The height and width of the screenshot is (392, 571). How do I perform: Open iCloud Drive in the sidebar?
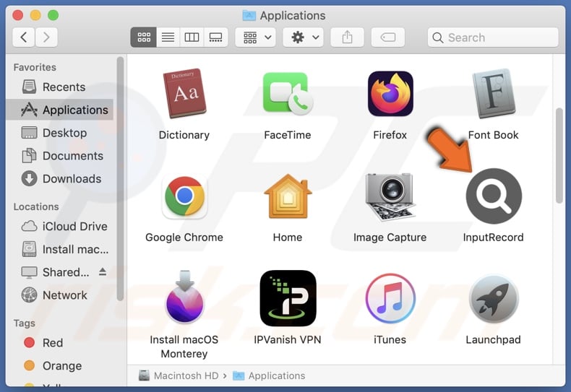(60, 226)
